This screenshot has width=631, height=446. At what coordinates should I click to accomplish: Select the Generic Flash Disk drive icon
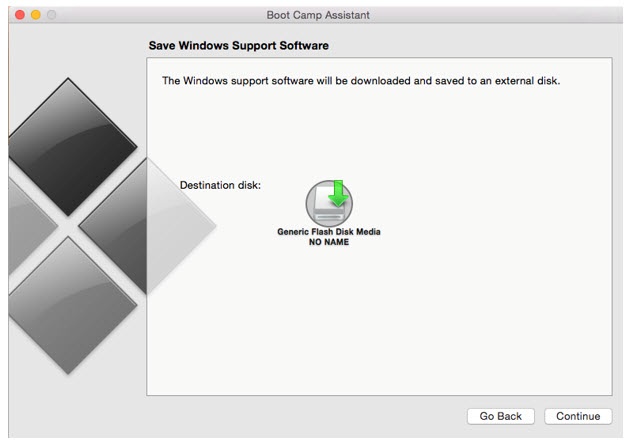(328, 205)
